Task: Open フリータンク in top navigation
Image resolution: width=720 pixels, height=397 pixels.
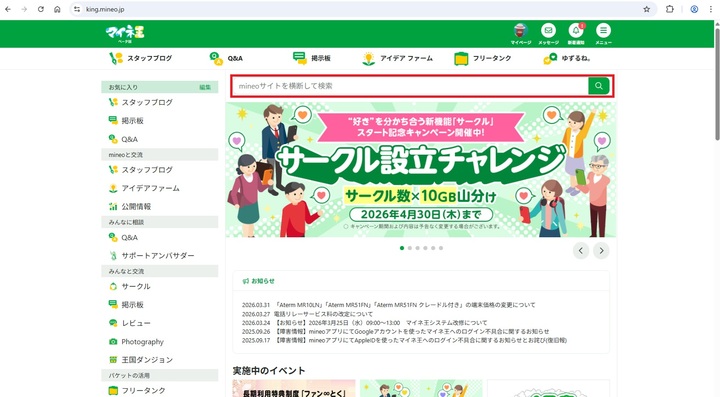Action: pyautogui.click(x=483, y=58)
